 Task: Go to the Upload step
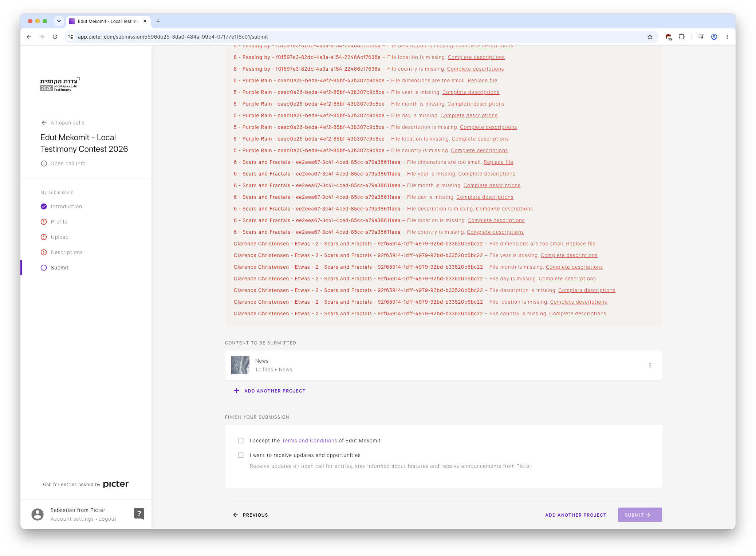[60, 237]
